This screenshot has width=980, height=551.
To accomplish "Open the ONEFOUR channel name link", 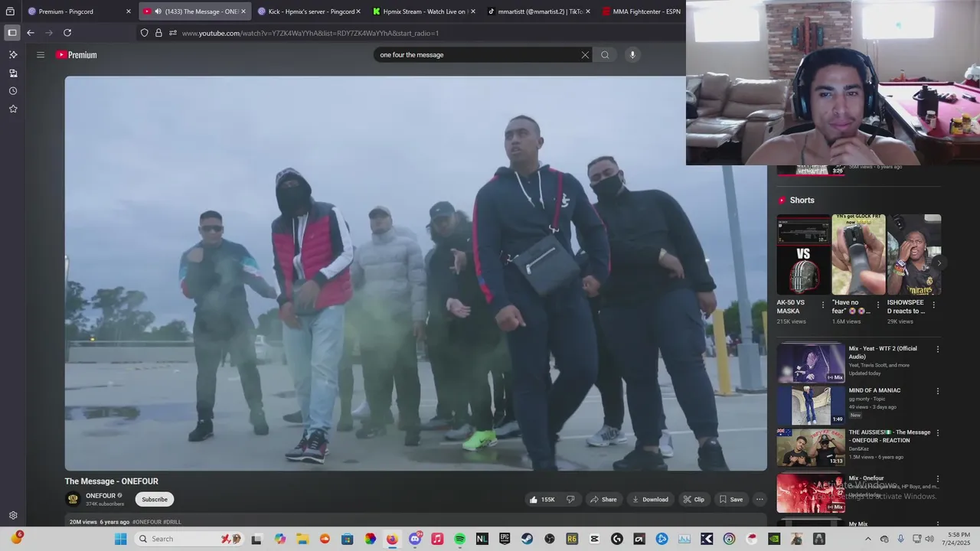I will [x=100, y=496].
